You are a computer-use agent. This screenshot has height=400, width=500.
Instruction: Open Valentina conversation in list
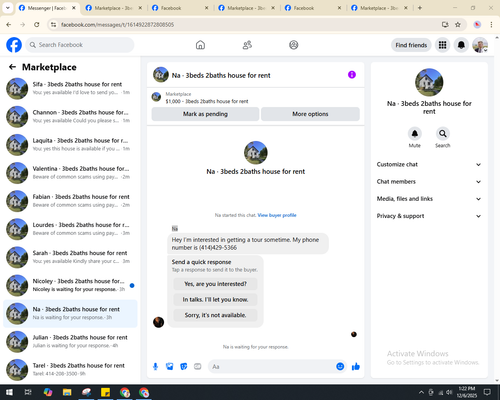pyautogui.click(x=70, y=173)
